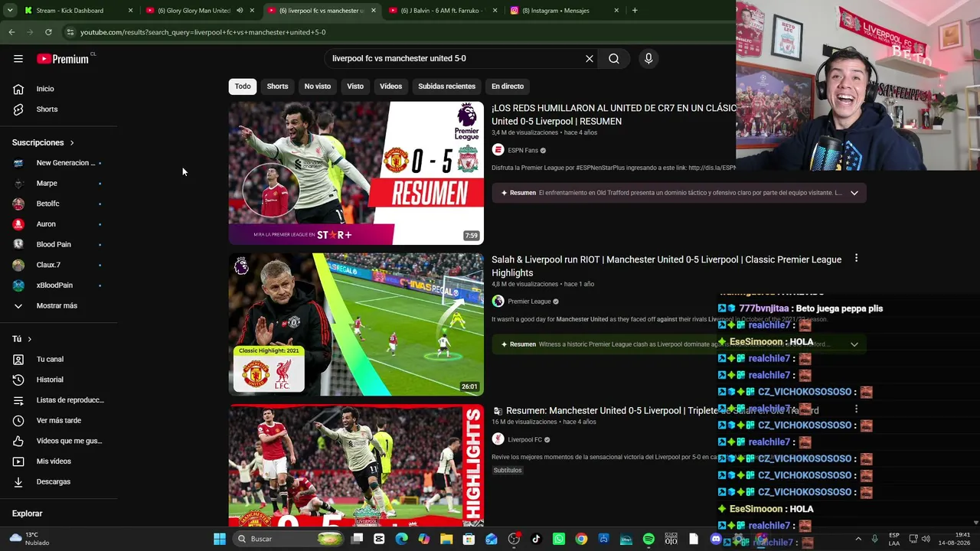Open Ver más tarde playlist
Image resolution: width=980 pixels, height=551 pixels.
(x=59, y=420)
